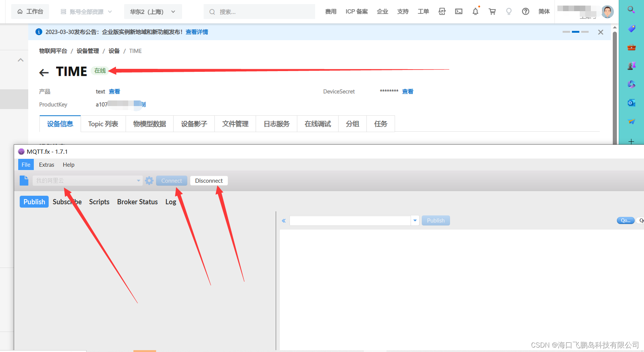The height and width of the screenshot is (352, 644).
Task: Open the Help menu in MQTT.fx
Action: pyautogui.click(x=68, y=164)
